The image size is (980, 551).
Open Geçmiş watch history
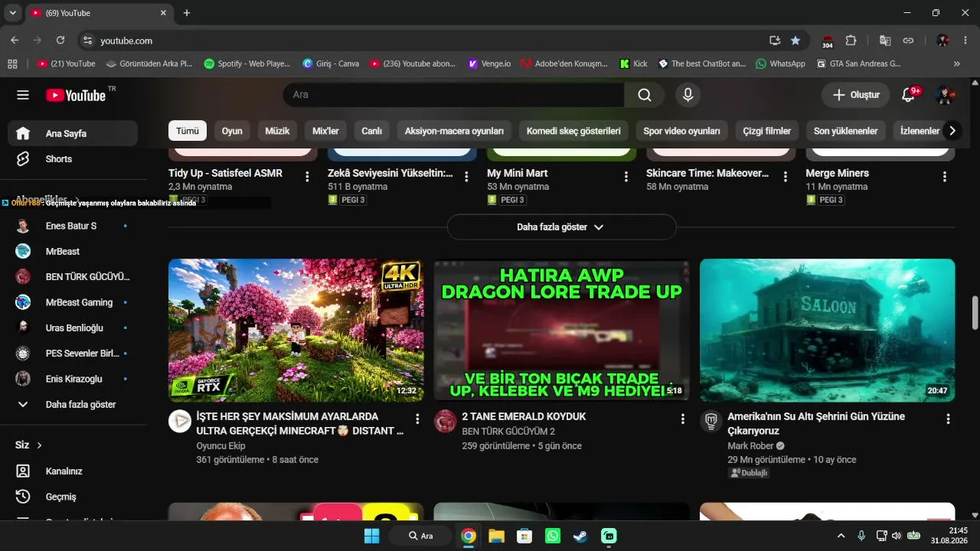tap(73, 497)
